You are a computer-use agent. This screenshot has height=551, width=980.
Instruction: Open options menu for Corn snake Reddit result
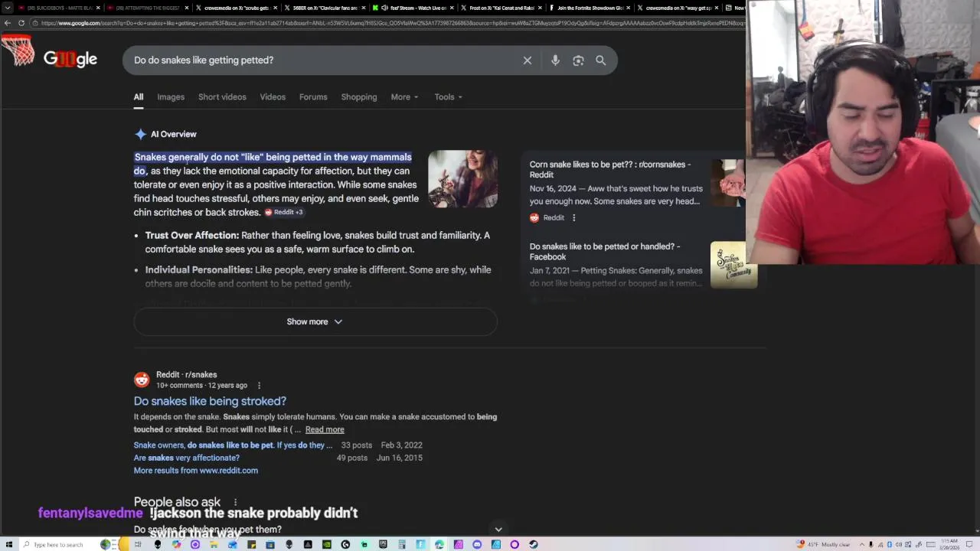click(573, 218)
